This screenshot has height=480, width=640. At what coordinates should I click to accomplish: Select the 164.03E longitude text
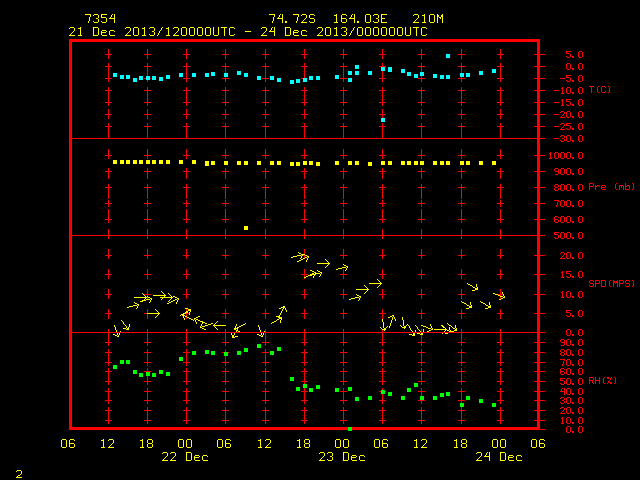click(x=360, y=19)
